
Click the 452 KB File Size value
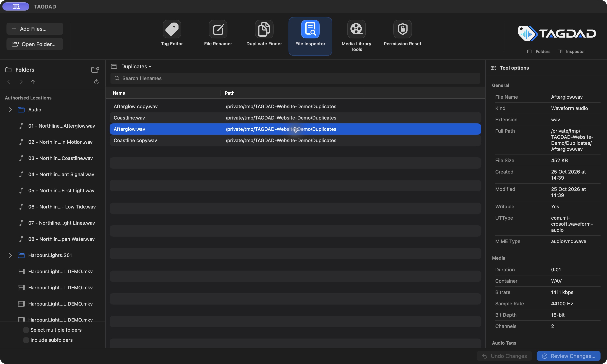559,160
